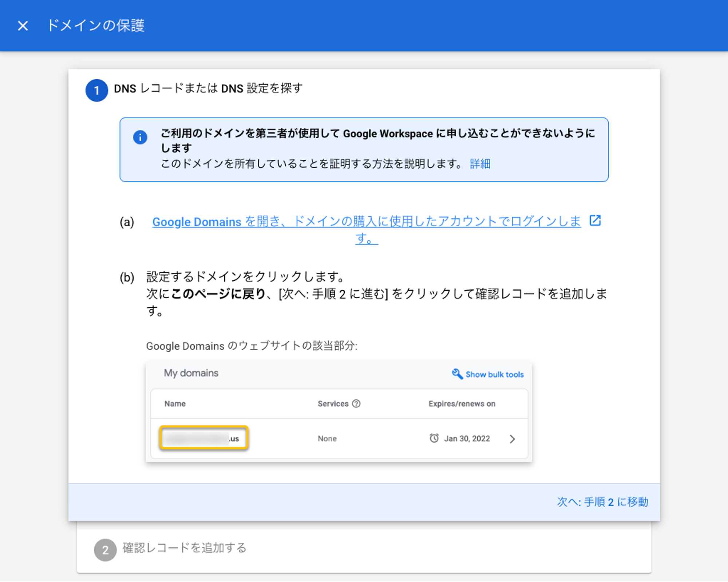Open the Google Domains login link
This screenshot has width=728, height=582.
367,230
